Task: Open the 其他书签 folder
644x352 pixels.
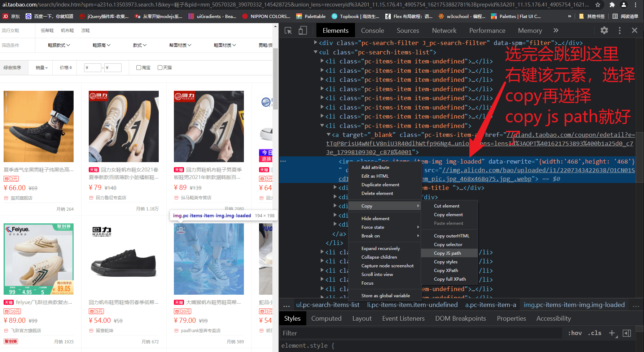Action: click(x=592, y=16)
